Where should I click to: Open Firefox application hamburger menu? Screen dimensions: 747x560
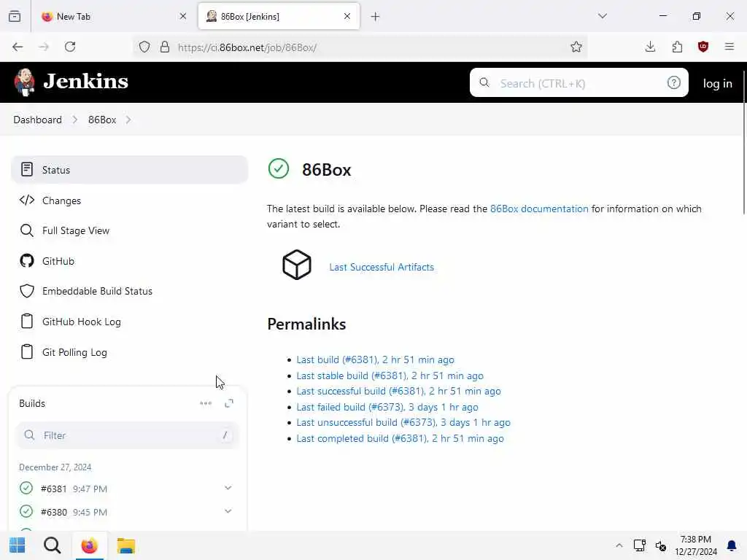pos(729,47)
